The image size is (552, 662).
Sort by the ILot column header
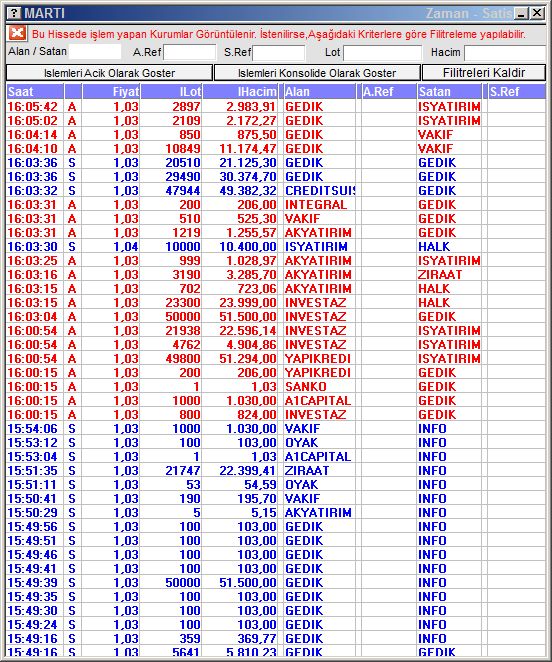coord(171,92)
